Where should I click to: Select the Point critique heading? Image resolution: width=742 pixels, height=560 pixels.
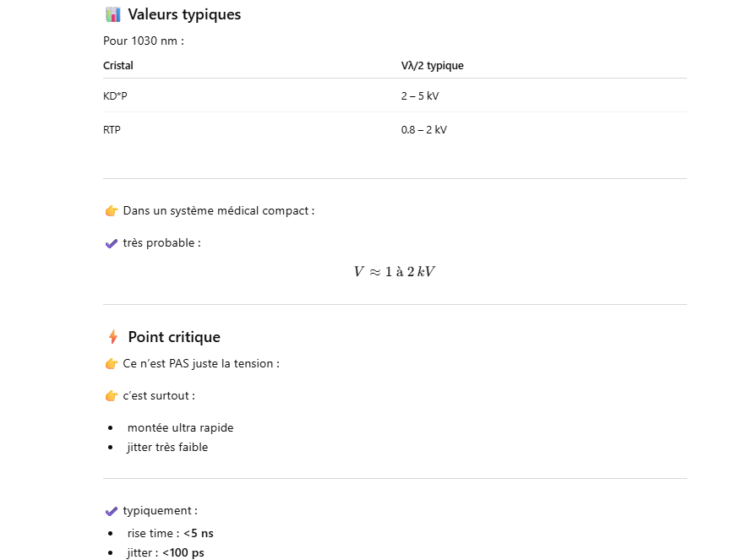[x=174, y=337]
